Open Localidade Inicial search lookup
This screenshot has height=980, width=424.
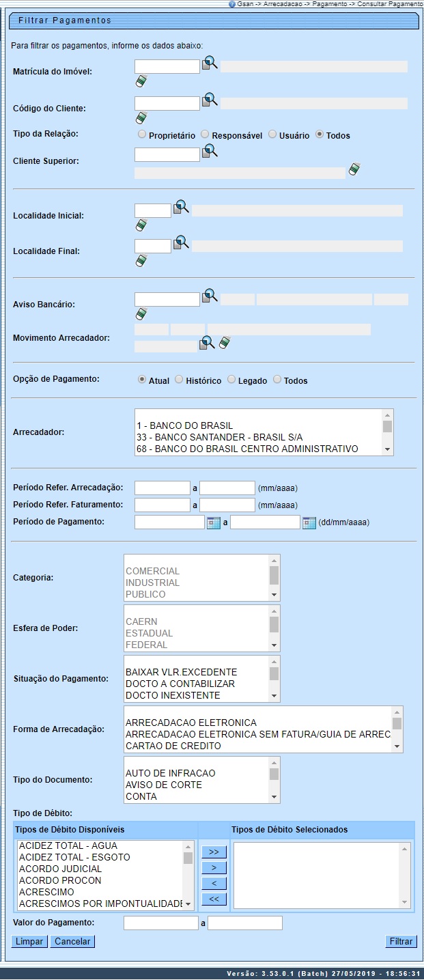[x=180, y=207]
